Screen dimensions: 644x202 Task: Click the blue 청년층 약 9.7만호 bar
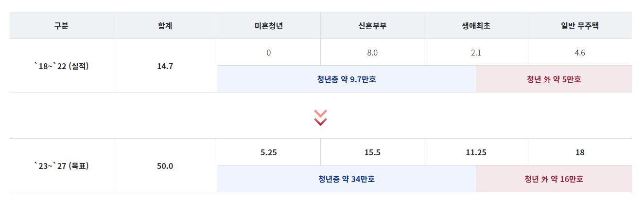pyautogui.click(x=347, y=79)
